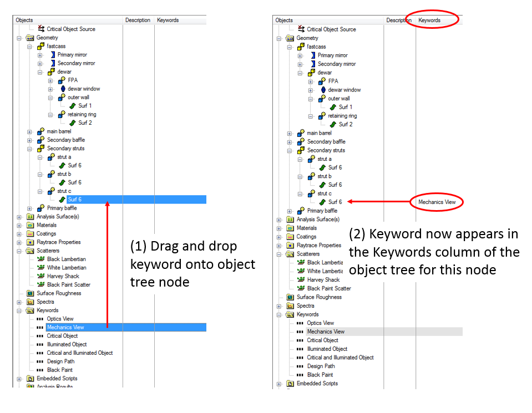
Task: Expand the Materials folder in left tree
Action: 19,226
